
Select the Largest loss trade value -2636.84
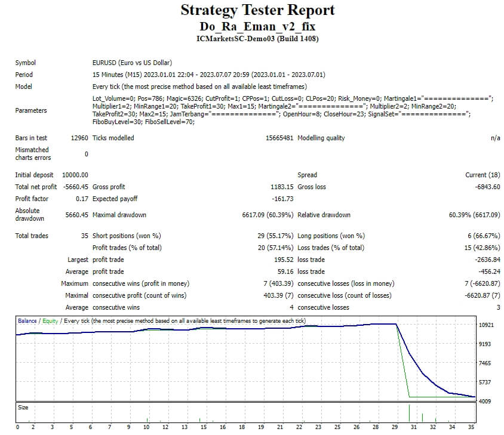click(x=485, y=260)
